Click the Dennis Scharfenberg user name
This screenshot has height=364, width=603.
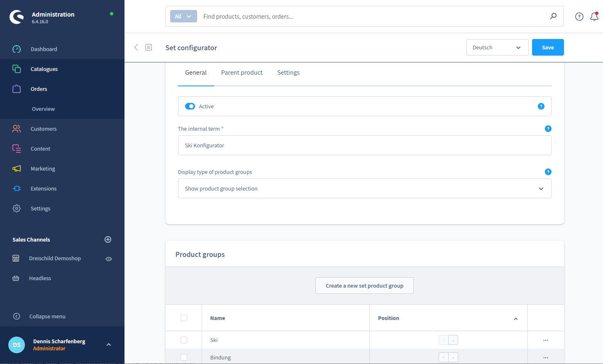coord(59,341)
